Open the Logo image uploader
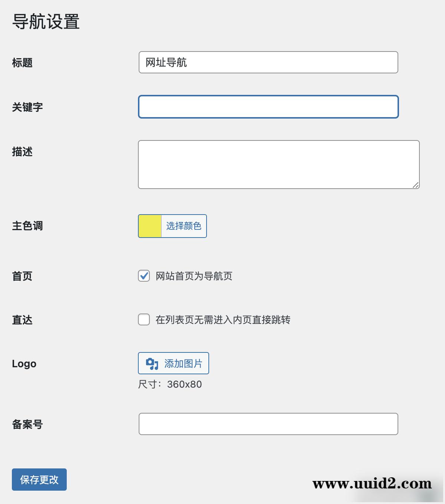This screenshot has height=504, width=445. pos(174,363)
